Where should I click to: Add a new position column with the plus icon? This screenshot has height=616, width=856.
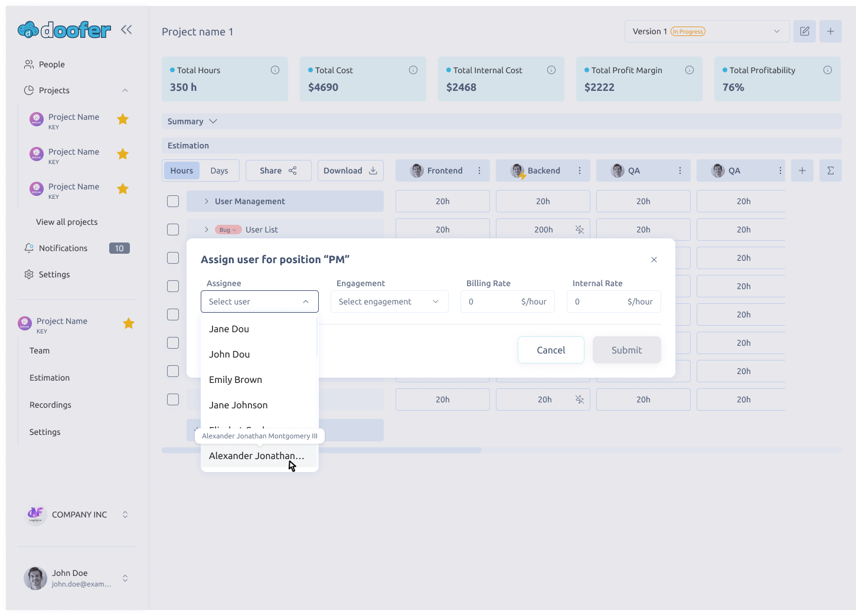[x=802, y=171]
